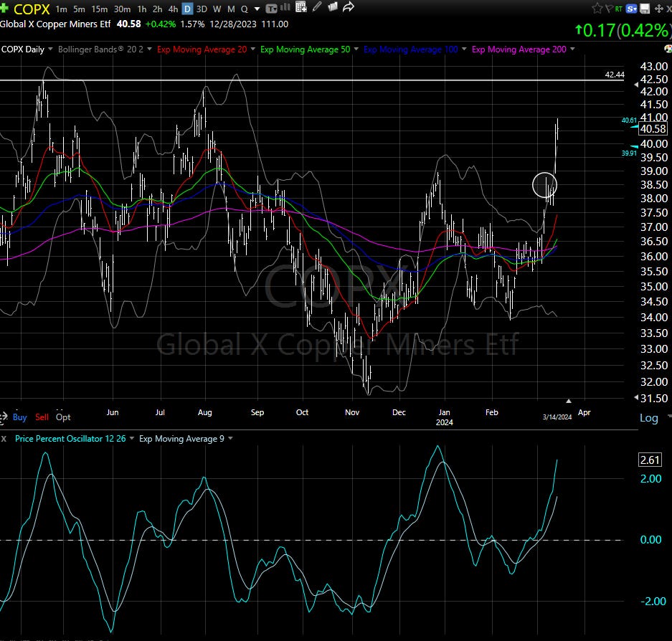Image resolution: width=672 pixels, height=641 pixels.
Task: Open Bollinger Bands 20 2 dropdown arrow
Action: 150,49
